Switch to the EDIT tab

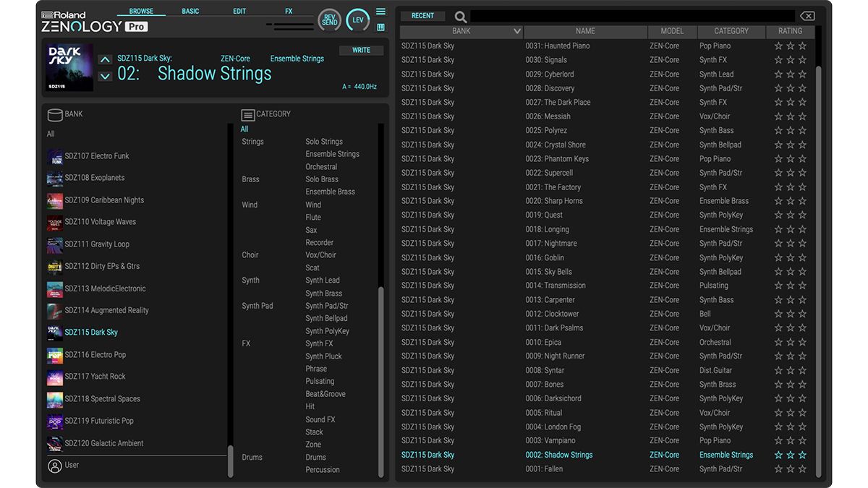[x=239, y=10]
